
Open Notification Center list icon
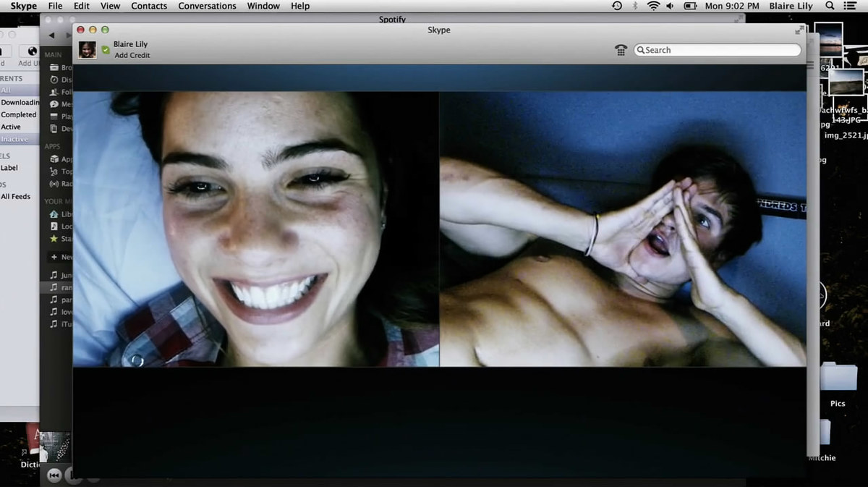(x=851, y=6)
